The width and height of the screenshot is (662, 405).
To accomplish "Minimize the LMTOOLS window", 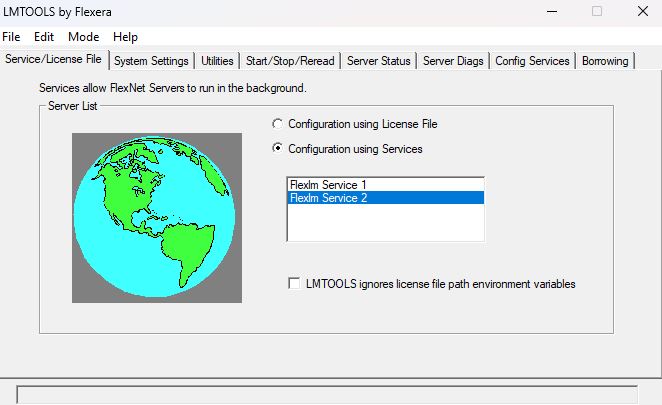I will pyautogui.click(x=549, y=11).
